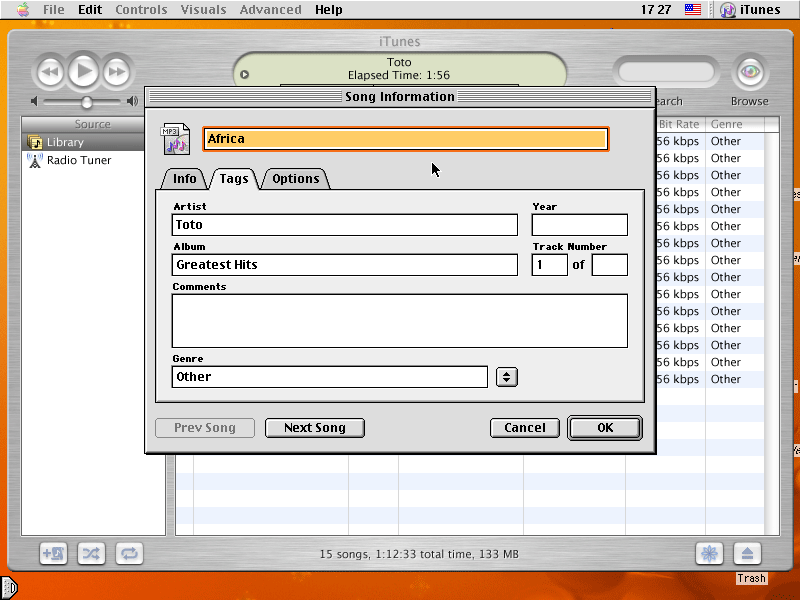The height and width of the screenshot is (600, 800).
Task: Click the iTunes search field
Action: (x=666, y=72)
